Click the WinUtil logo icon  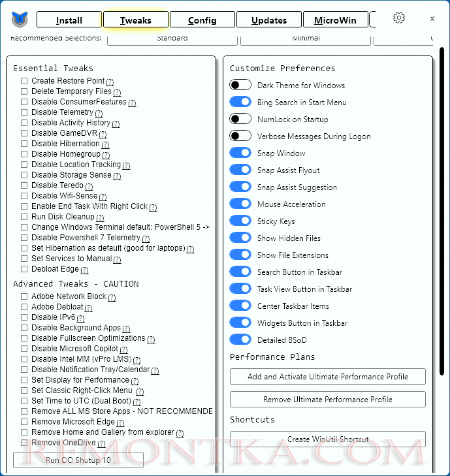tap(20, 19)
